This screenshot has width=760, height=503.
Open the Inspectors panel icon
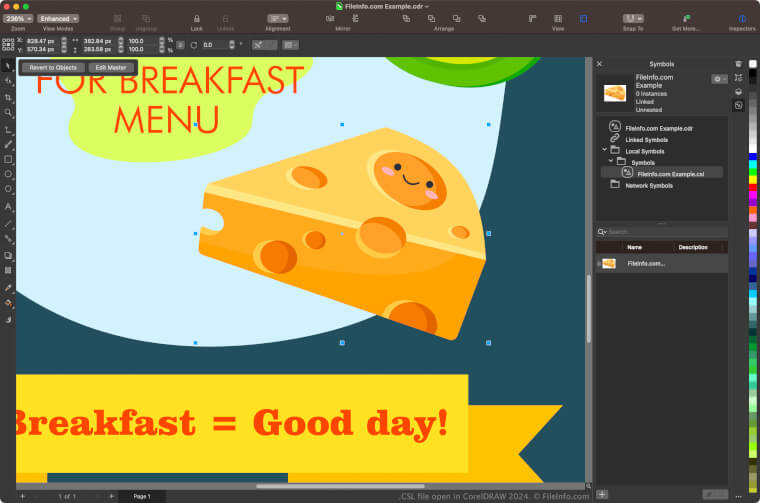(x=741, y=18)
